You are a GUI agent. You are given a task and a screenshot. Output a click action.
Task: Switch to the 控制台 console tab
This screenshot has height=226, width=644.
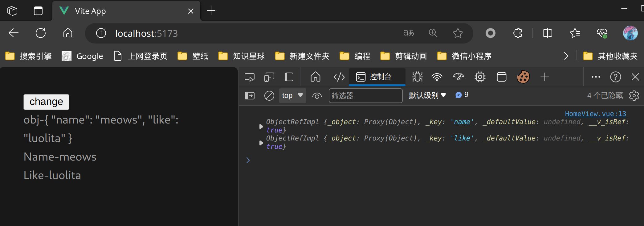click(377, 77)
